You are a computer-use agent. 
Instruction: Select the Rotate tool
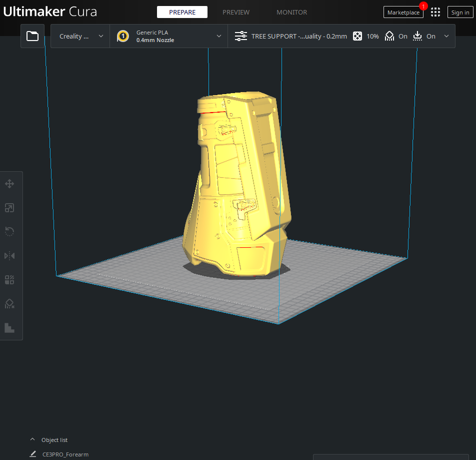tap(9, 232)
